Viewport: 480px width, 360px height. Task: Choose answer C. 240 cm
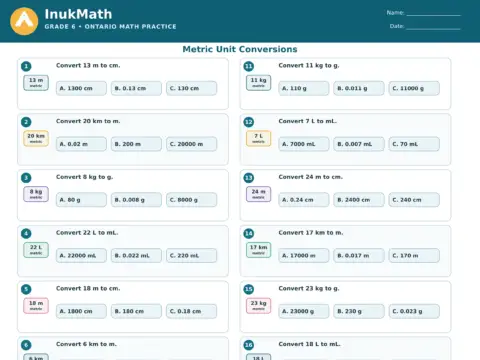click(x=414, y=200)
